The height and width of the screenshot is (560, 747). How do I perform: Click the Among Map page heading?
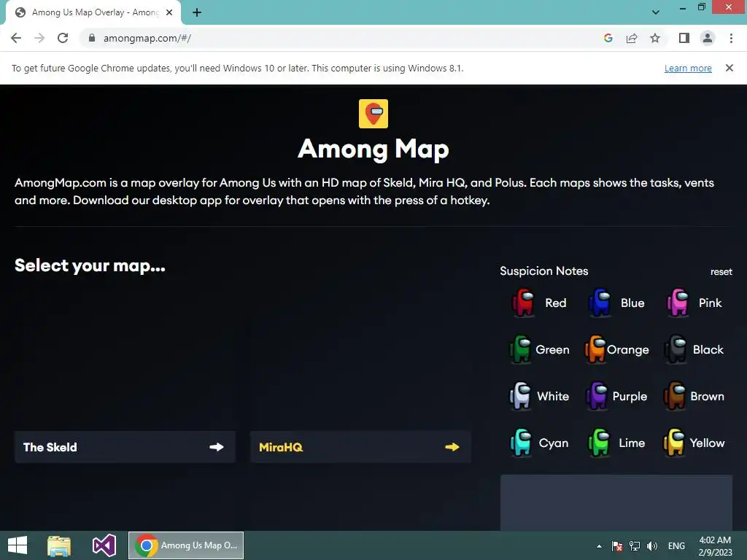[x=373, y=149]
